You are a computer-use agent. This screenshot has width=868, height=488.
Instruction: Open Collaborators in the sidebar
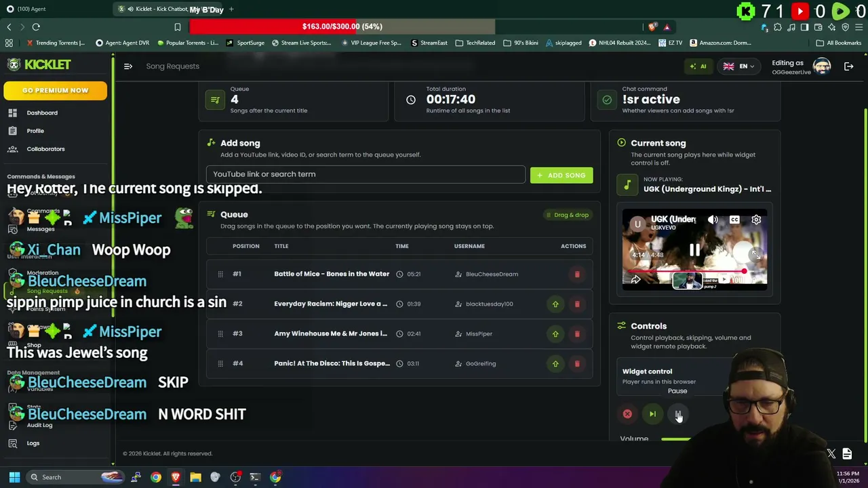click(45, 149)
